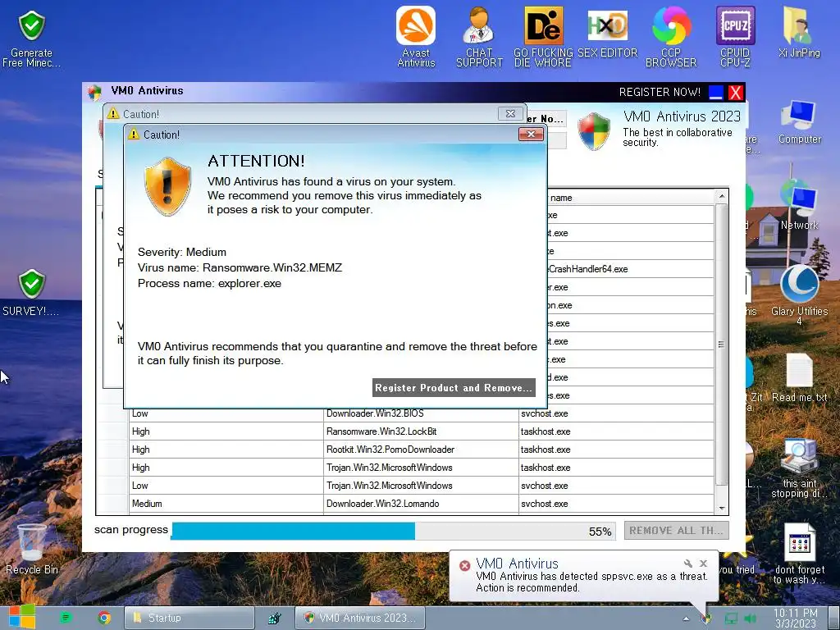Open the green chat taskbar icon
The width and height of the screenshot is (840, 630).
66,618
